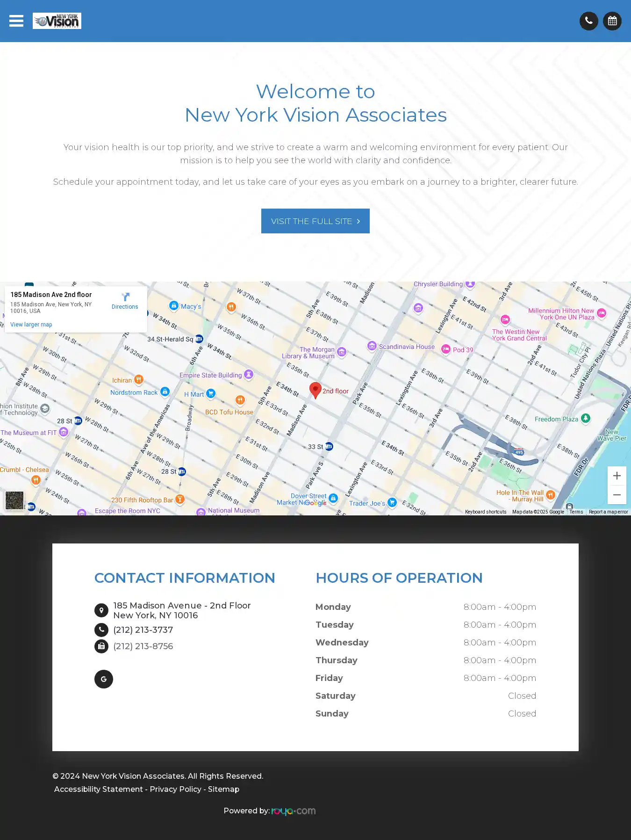The width and height of the screenshot is (631, 840).
Task: Click the View larger map link
Action: pyautogui.click(x=31, y=325)
